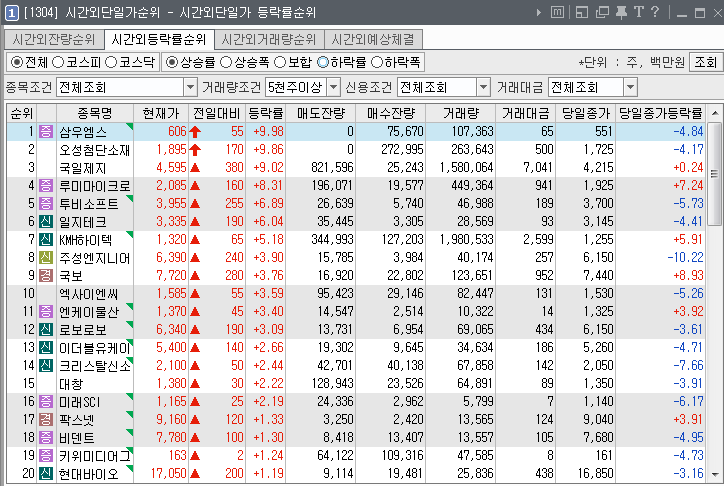Click the 매수잔량 column header
The height and width of the screenshot is (486, 724).
coord(391,113)
